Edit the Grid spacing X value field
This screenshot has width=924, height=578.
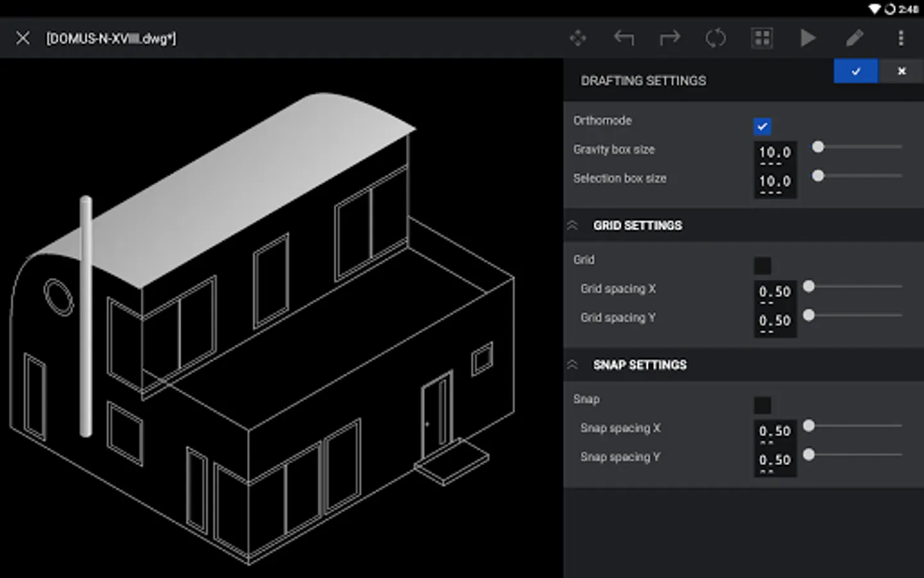775,293
